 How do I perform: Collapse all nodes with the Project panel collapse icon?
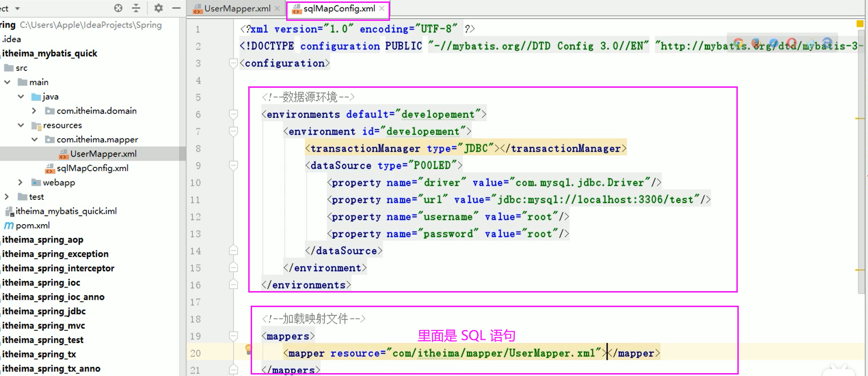click(136, 8)
